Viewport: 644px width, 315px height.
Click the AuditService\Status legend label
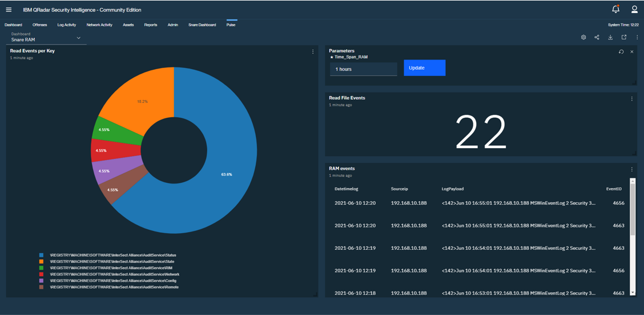[x=113, y=255]
